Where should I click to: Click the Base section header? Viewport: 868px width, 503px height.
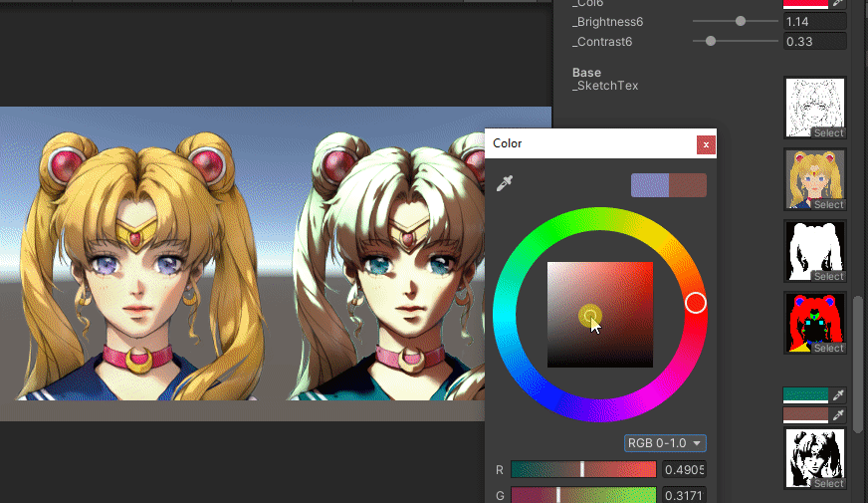point(586,73)
